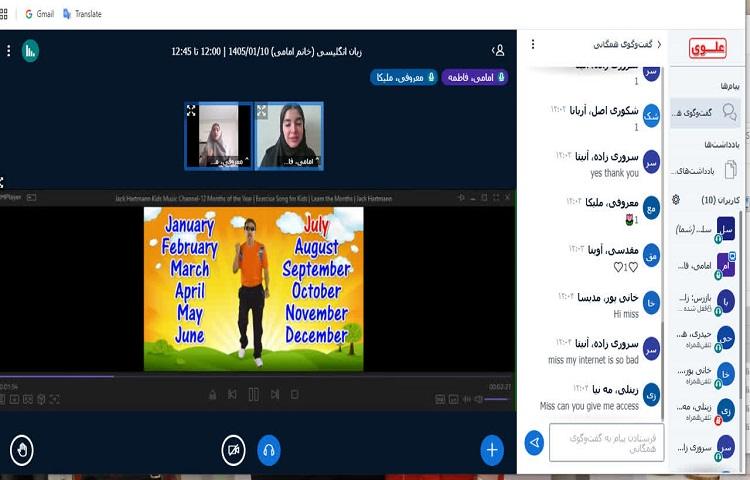The width and height of the screenshot is (750, 480).
Task: Click the علوی logo
Action: [707, 48]
